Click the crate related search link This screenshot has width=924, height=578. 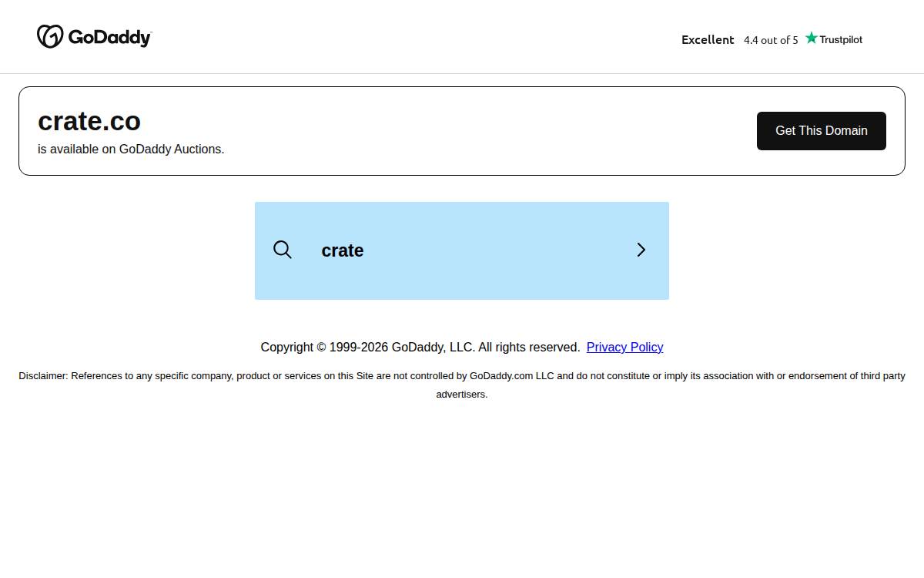coord(462,250)
